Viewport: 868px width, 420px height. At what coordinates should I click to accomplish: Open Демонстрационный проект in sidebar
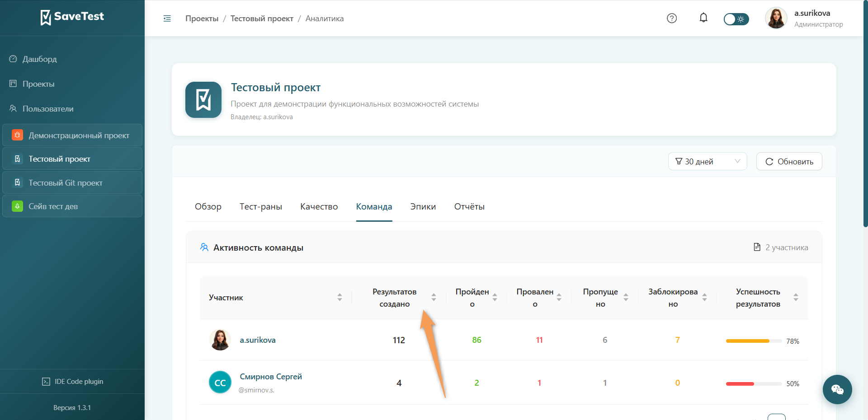(x=72, y=135)
